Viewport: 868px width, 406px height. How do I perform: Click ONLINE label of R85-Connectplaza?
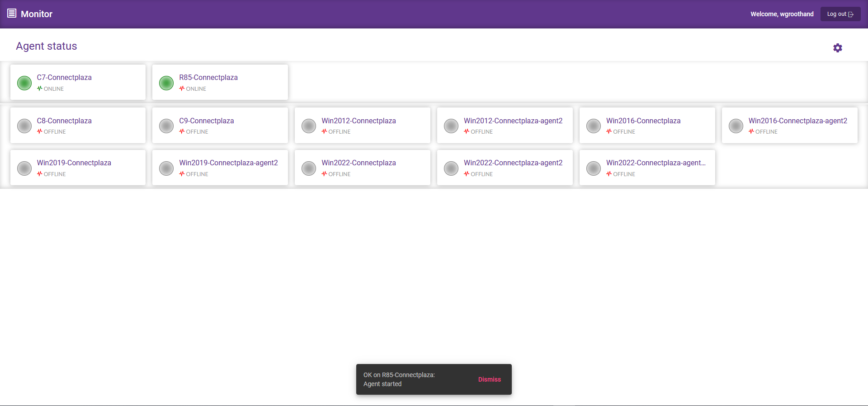tap(196, 89)
